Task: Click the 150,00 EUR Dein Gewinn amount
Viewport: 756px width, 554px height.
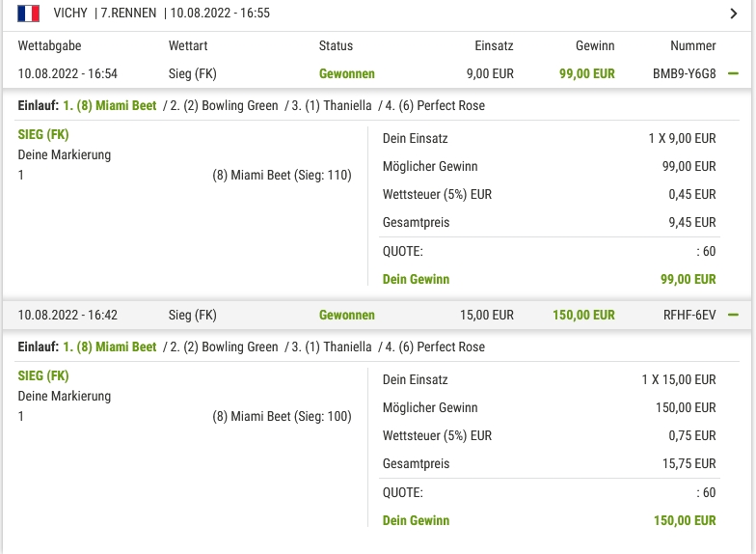Action: [x=685, y=521]
